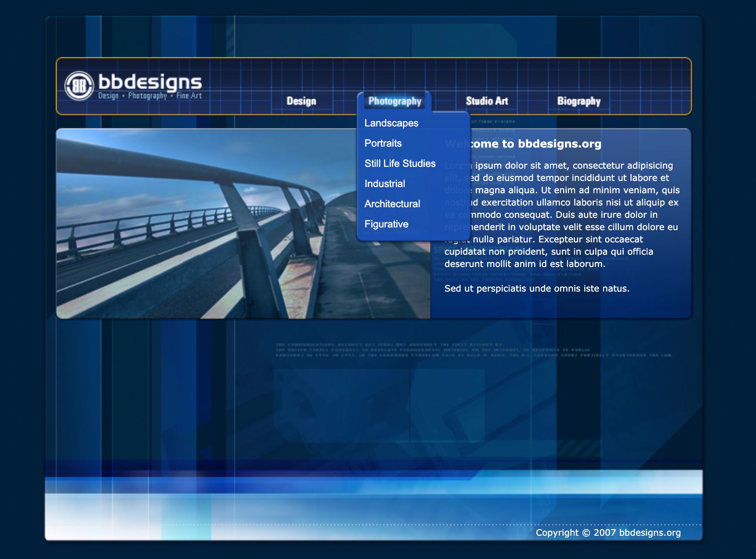
Task: Open the Studio Art navigation item
Action: coord(487,101)
